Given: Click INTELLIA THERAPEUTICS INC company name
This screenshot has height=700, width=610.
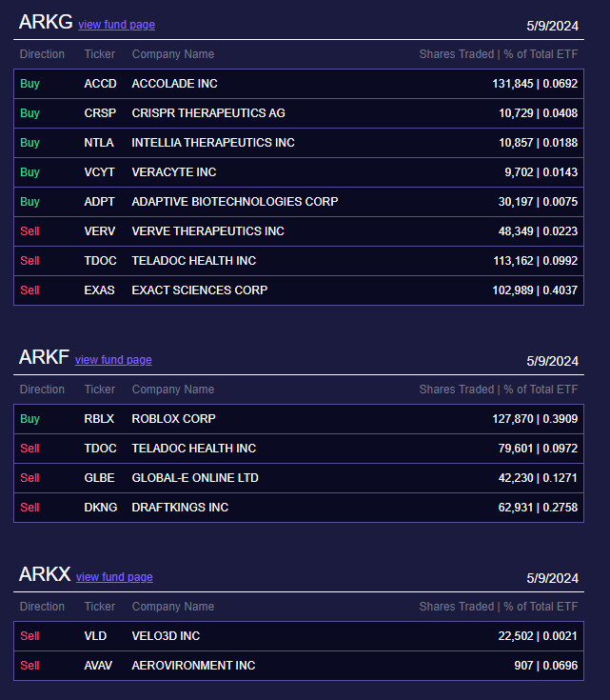Looking at the screenshot, I should (213, 143).
